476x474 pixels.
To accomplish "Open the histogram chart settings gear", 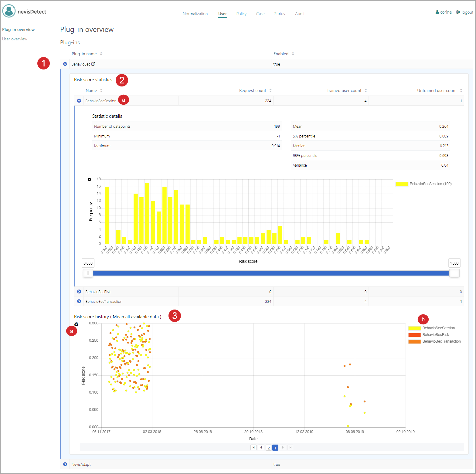I will pyautogui.click(x=89, y=179).
